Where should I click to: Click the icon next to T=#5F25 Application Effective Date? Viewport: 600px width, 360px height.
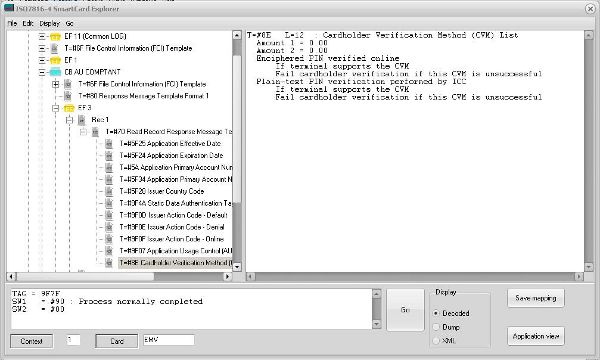tap(109, 144)
